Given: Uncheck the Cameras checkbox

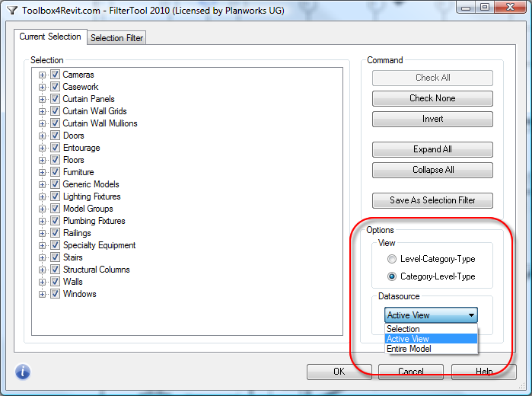Looking at the screenshot, I should pos(55,75).
